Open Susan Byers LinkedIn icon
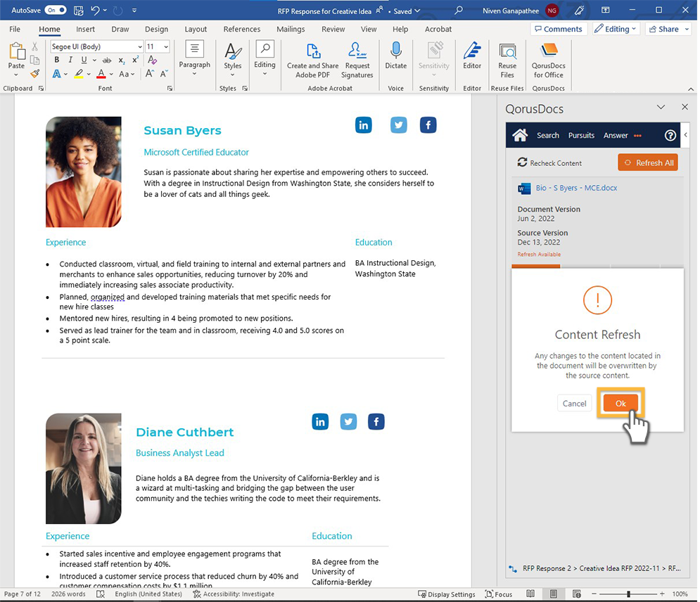Screen dimensions: 700x602 [x=364, y=125]
